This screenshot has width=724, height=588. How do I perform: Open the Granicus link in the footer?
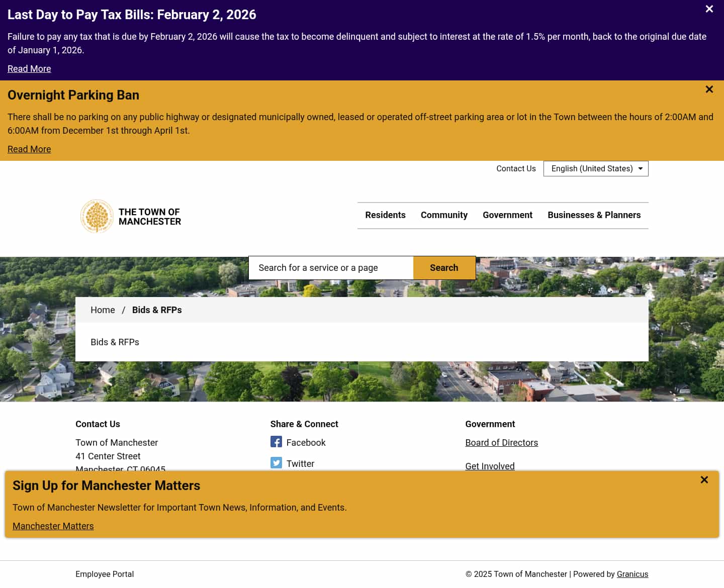632,574
